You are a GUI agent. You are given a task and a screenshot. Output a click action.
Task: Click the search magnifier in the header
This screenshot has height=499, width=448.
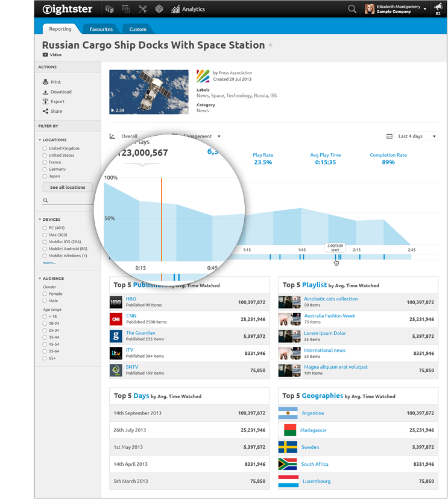pyautogui.click(x=352, y=9)
